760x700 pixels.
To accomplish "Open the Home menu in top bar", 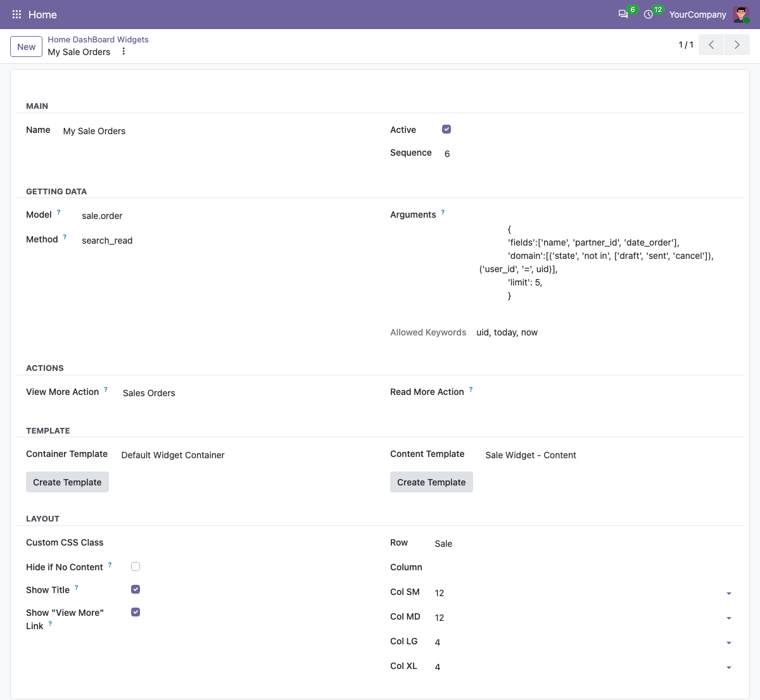I will point(42,15).
